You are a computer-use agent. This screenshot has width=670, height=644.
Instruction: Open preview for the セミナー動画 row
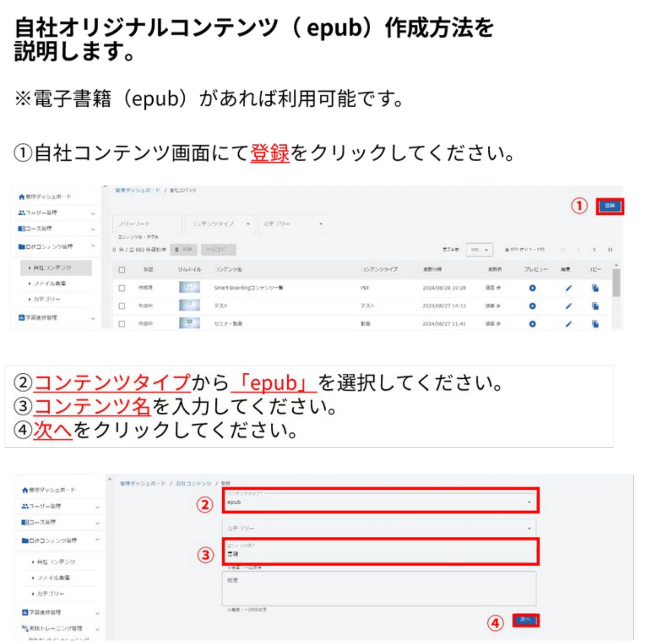[532, 324]
